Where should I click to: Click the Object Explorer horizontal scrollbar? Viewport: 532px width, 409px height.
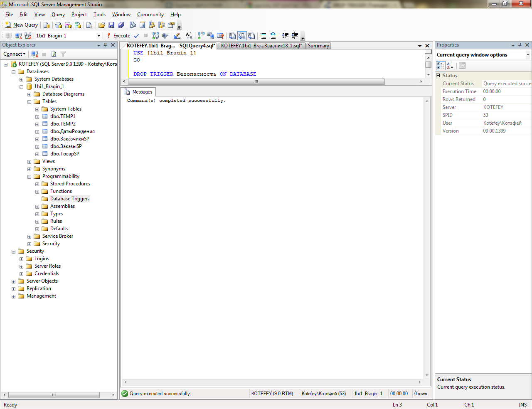[54, 395]
